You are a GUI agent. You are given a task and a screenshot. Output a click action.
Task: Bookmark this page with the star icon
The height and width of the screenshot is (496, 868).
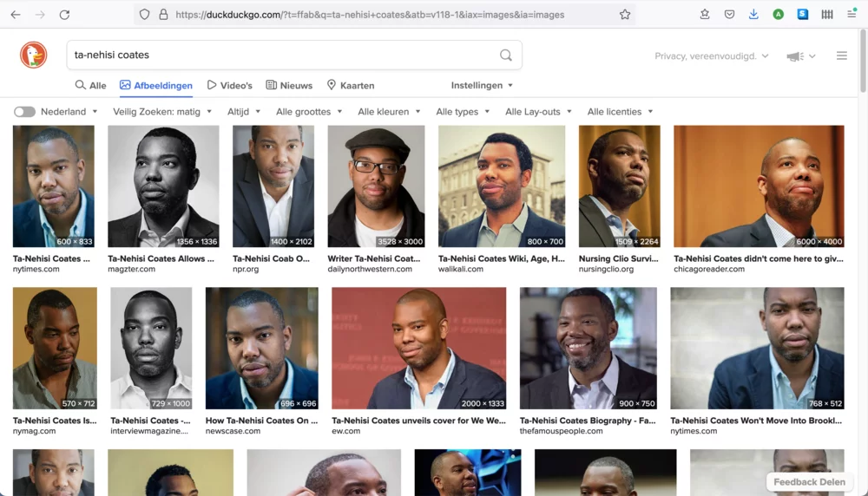tap(625, 15)
